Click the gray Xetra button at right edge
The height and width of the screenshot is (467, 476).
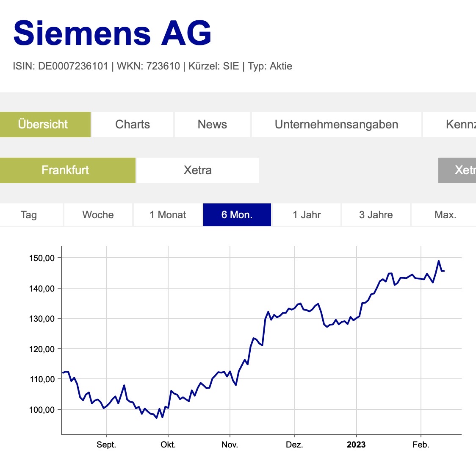point(458,170)
